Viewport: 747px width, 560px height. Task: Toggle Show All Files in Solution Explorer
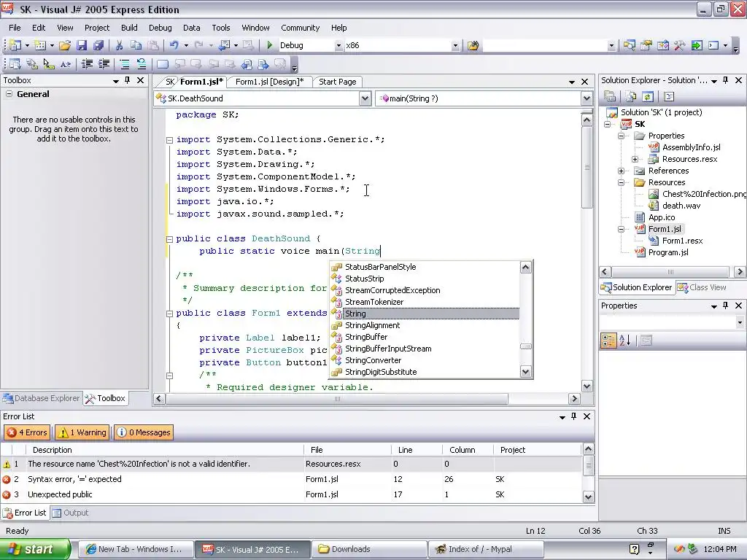pos(631,97)
